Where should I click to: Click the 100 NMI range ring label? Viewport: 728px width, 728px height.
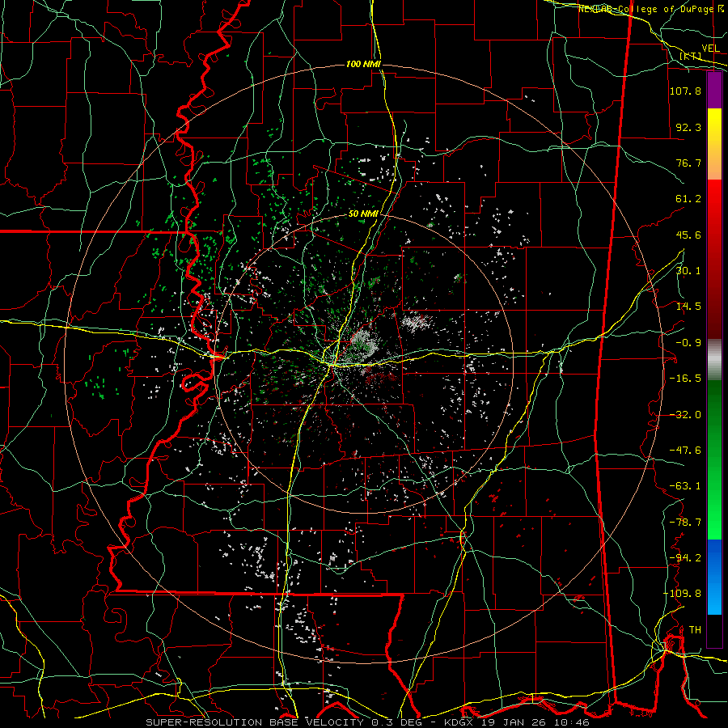pos(363,64)
